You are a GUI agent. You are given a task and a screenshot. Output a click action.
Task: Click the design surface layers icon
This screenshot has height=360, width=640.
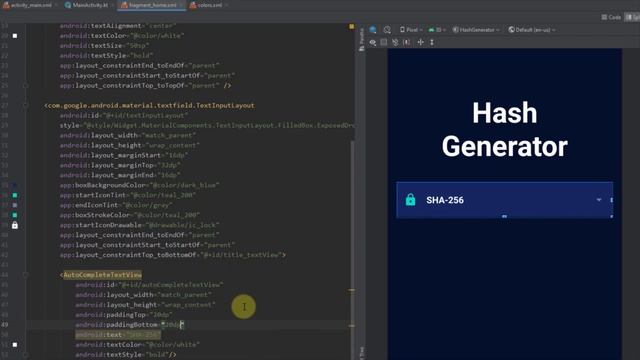click(373, 30)
